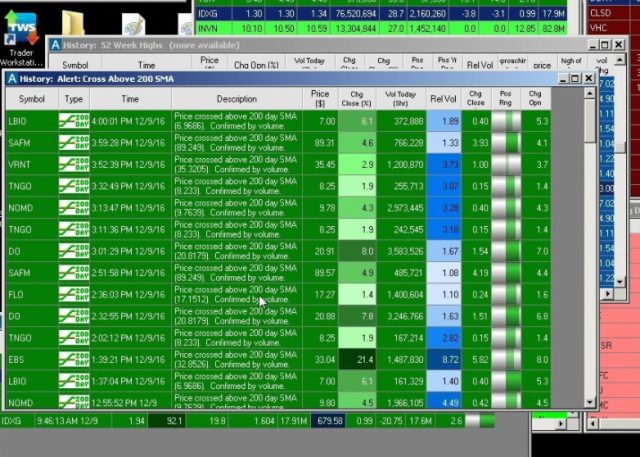
Task: Click the 35.45 price in the VRNT row
Action: coord(320,164)
